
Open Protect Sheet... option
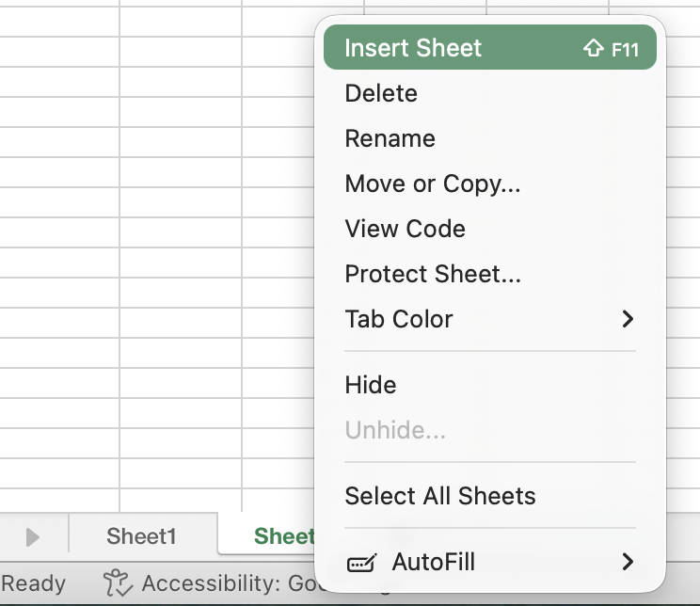432,274
